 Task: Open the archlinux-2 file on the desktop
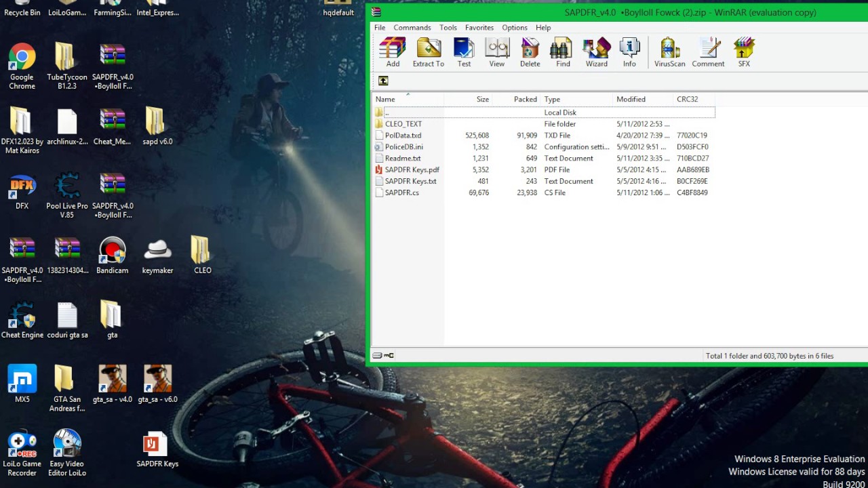pos(67,126)
